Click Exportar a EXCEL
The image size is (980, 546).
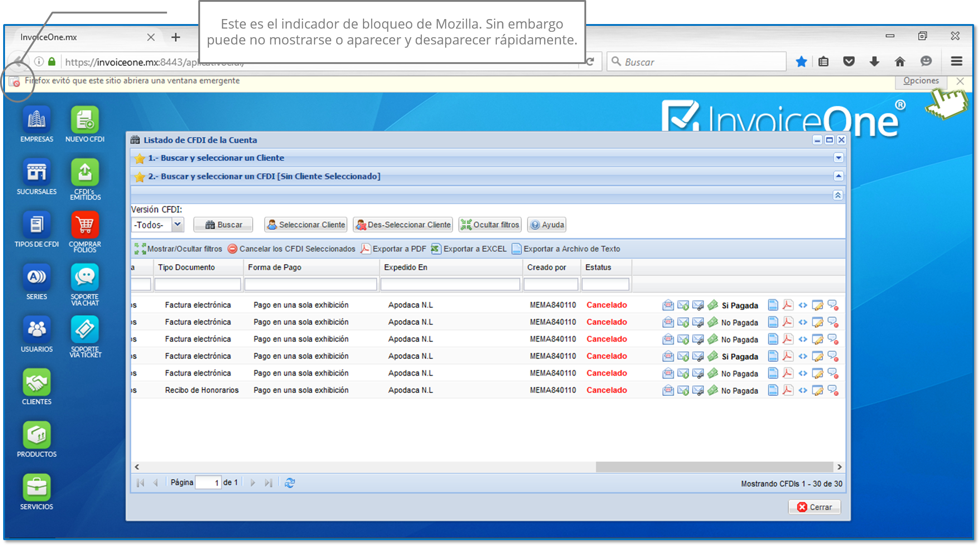[x=469, y=249]
